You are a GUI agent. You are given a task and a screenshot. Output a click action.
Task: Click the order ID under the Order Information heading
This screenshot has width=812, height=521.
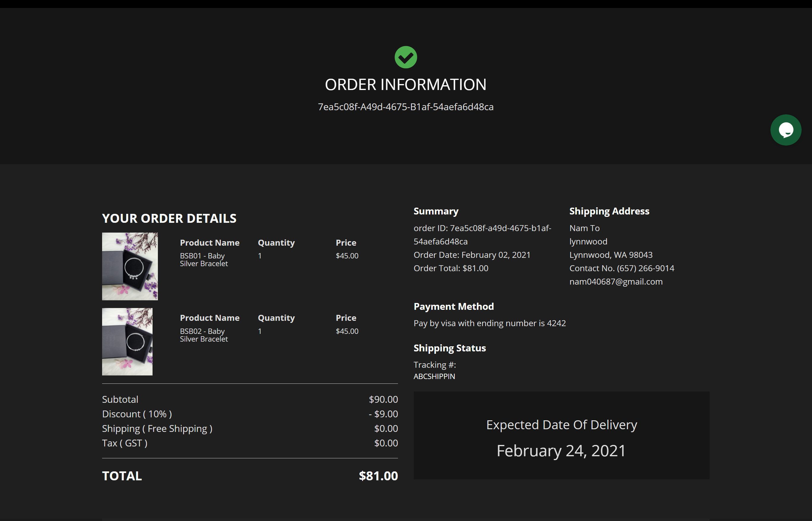coord(406,107)
